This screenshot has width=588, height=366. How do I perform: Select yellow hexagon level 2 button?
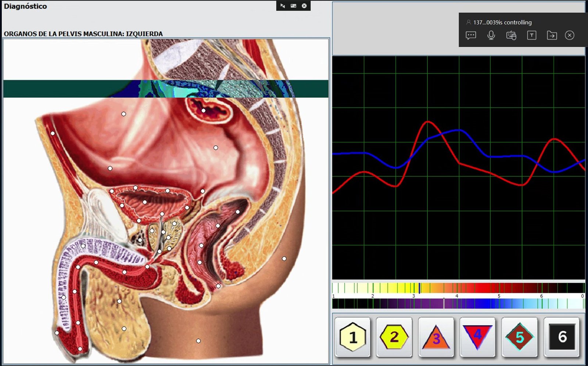[394, 337]
